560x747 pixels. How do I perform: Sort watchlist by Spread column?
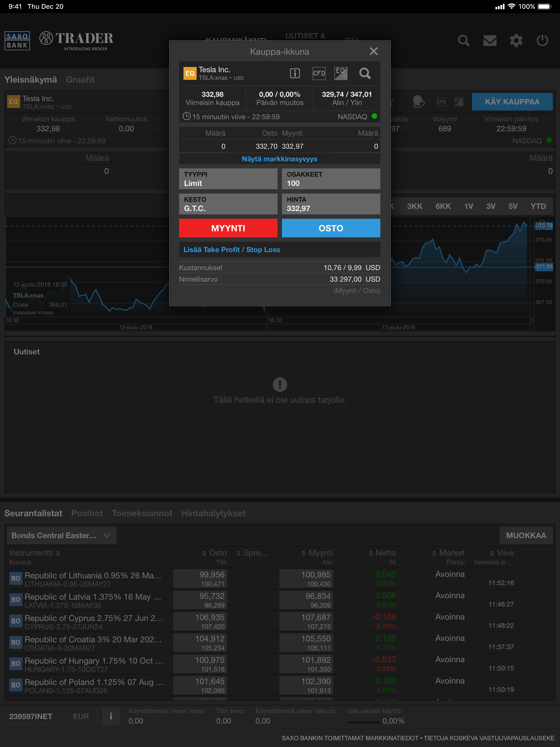tap(252, 553)
